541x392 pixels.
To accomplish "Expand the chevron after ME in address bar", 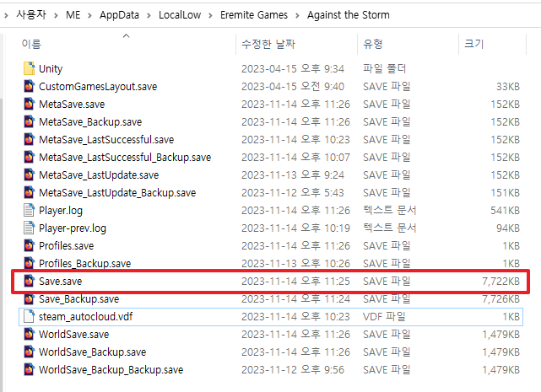I will [89, 15].
